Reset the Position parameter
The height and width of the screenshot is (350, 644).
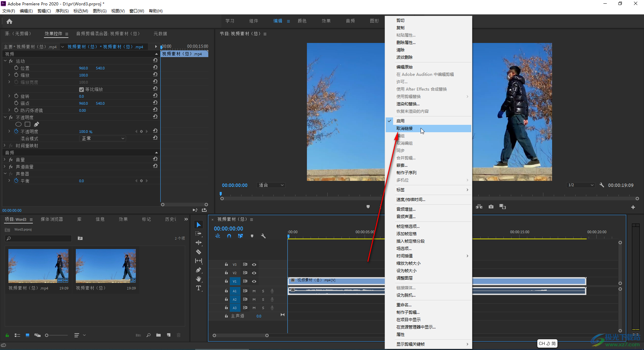(x=155, y=67)
